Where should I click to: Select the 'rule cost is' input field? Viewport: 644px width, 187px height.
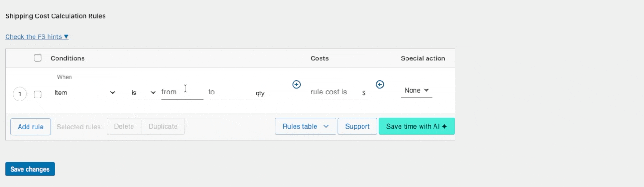pos(335,92)
